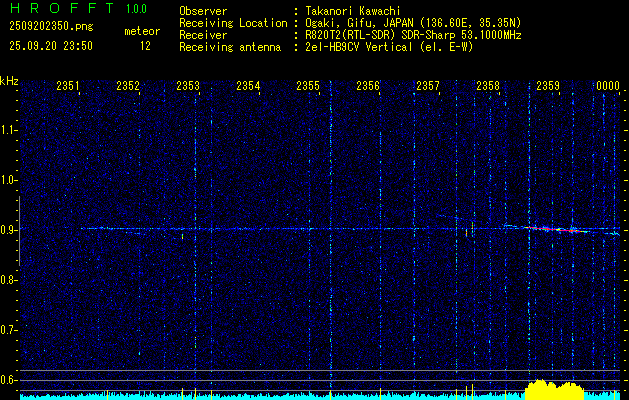Click the 1.0 frequency axis label

coord(9,180)
